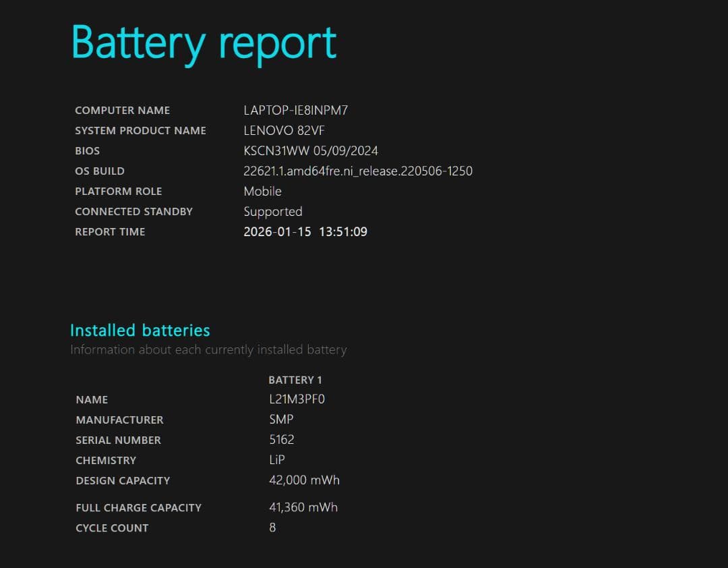Click the Installed batteries section heading
Viewport: 728px width, 568px height.
(x=140, y=330)
